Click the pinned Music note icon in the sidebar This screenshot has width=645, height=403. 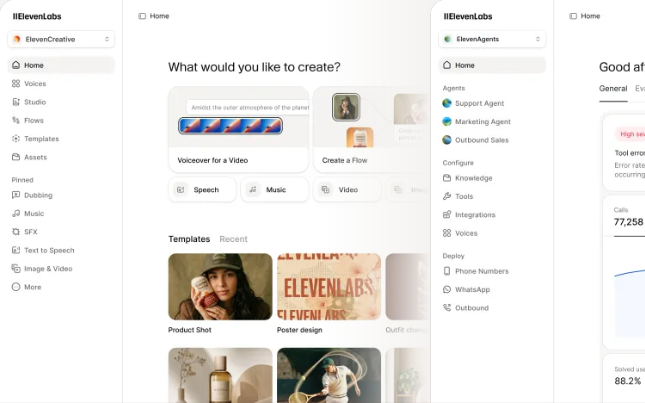[16, 213]
